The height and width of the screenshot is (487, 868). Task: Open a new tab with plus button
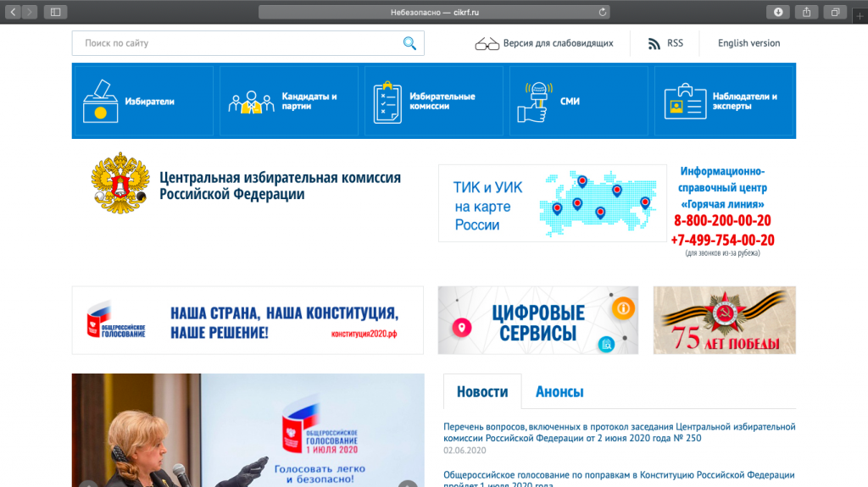[x=860, y=16]
